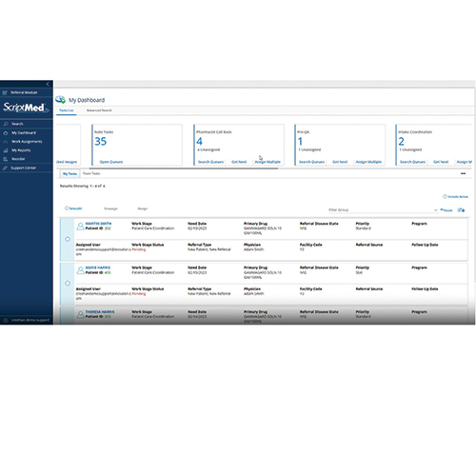This screenshot has height=476, width=476.
Task: Click the My Reports chart icon
Action: point(6,150)
